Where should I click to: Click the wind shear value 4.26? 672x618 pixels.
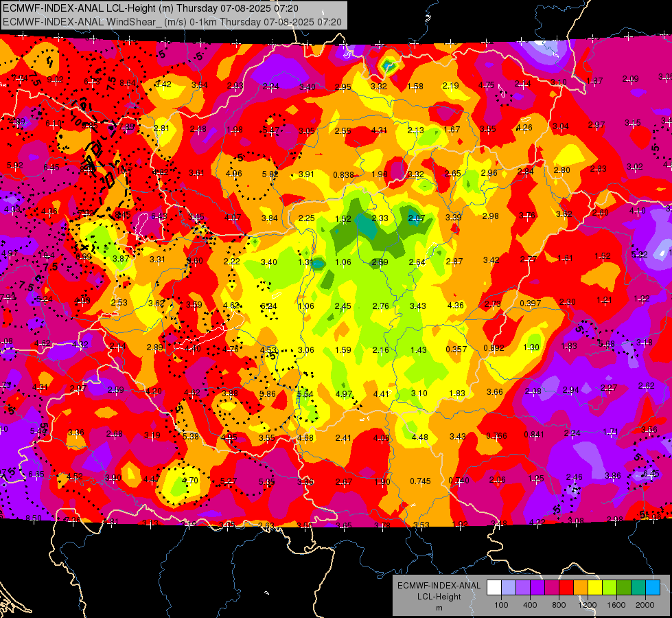524,127
